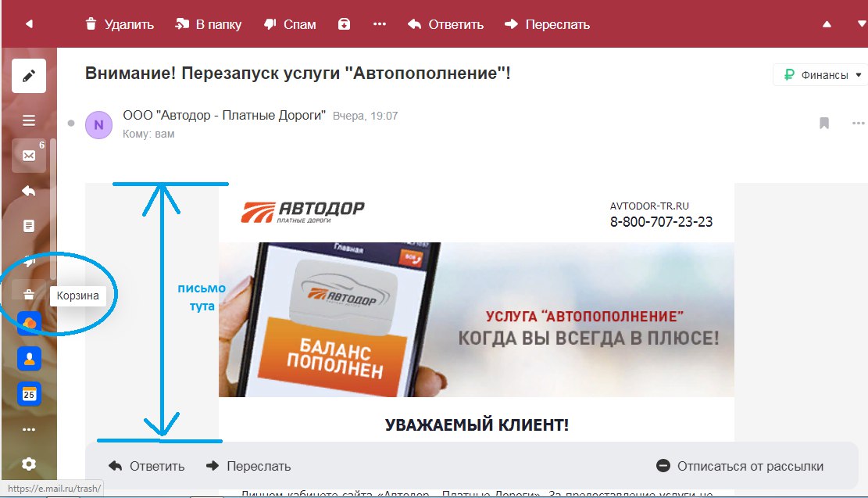868x498 pixels.
Task: Click the bottom Переслать button
Action: click(248, 466)
